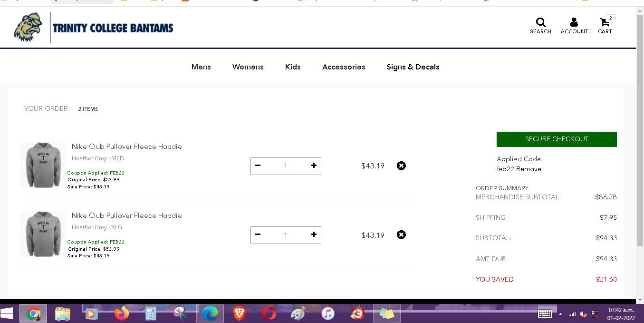
Task: Decrease quantity of MED hoodie
Action: pos(258,166)
